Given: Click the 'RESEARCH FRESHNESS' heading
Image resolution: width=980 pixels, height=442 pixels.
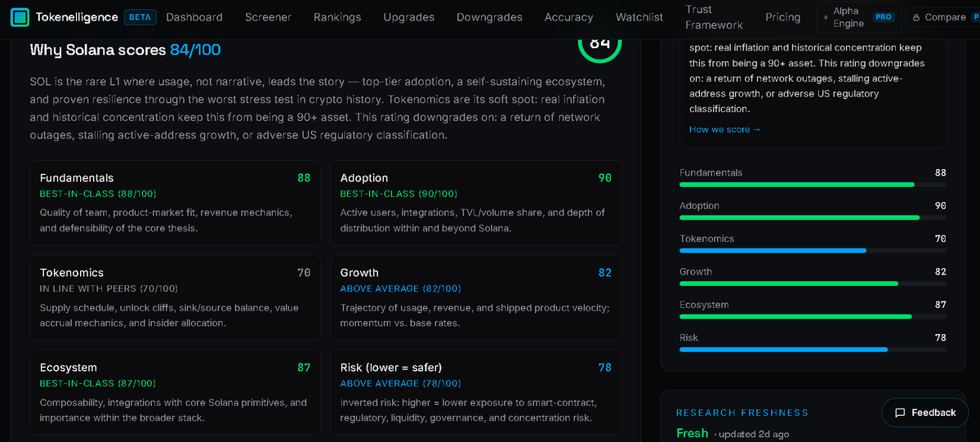Looking at the screenshot, I should (x=742, y=413).
